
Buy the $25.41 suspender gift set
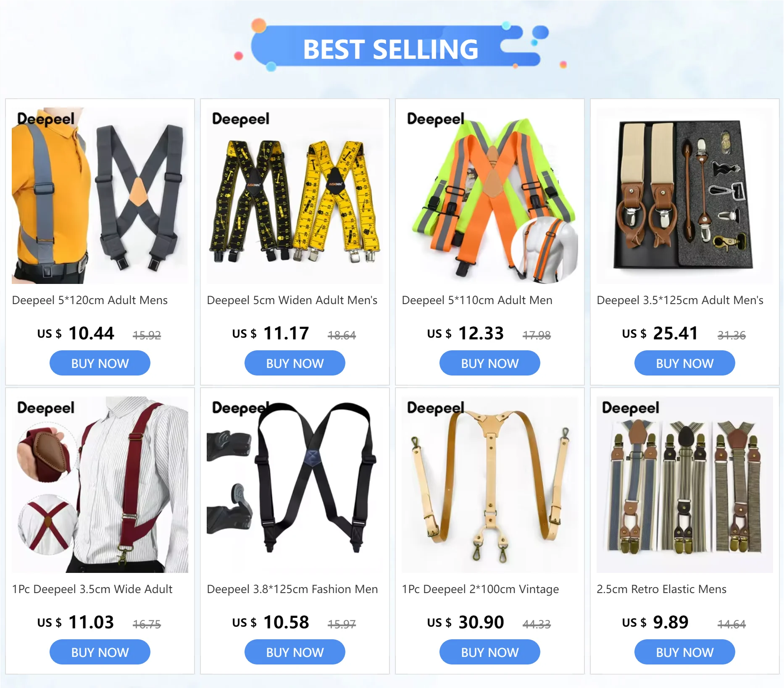pyautogui.click(x=685, y=363)
